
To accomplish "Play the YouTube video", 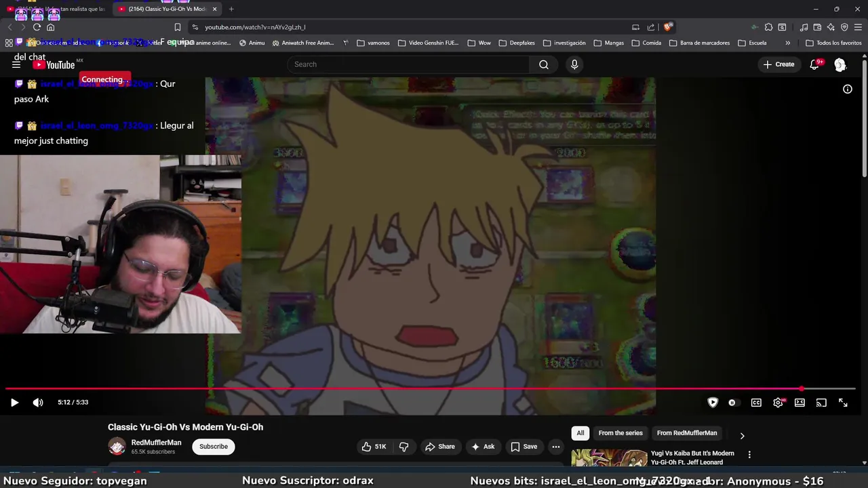I will coord(14,403).
